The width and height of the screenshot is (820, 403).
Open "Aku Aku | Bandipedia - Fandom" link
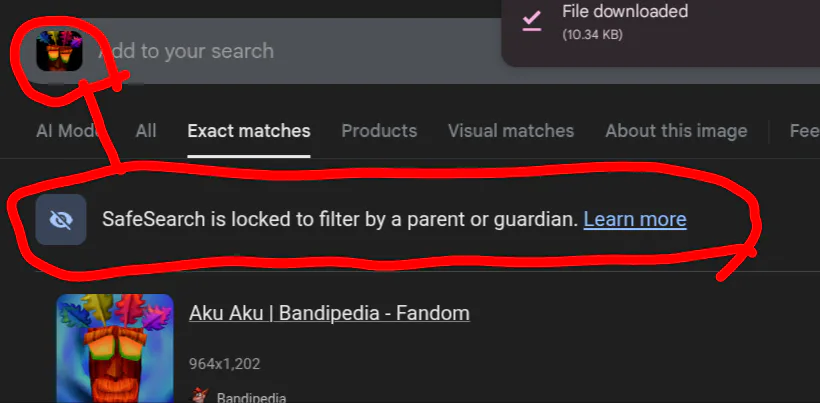329,313
